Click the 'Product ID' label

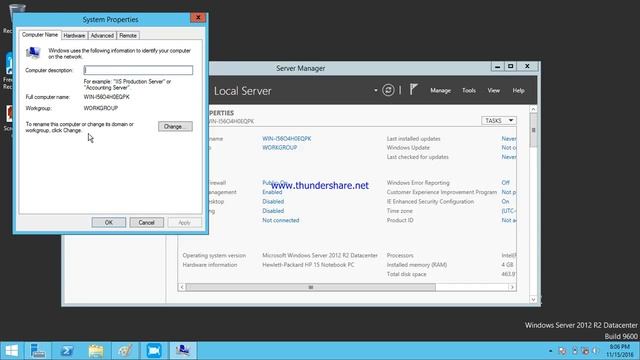400,220
